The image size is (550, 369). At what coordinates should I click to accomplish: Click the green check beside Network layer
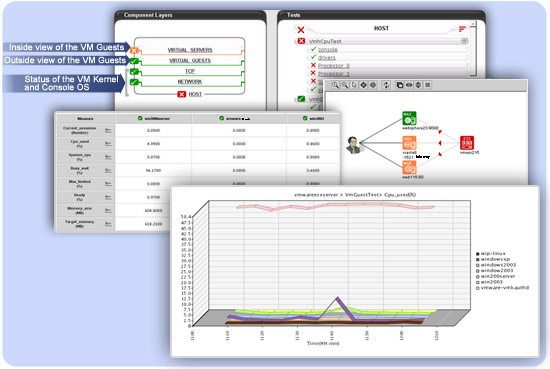(134, 82)
